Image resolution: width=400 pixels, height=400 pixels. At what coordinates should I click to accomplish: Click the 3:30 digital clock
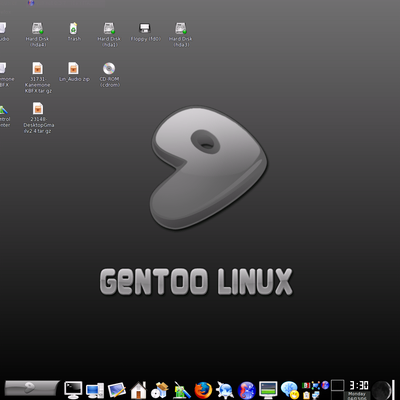[x=359, y=385]
